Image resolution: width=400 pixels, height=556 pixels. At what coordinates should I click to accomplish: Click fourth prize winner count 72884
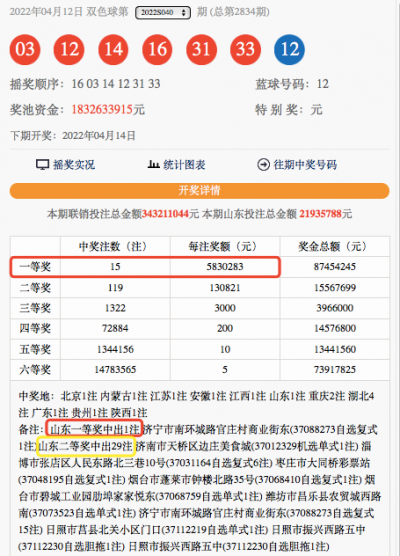point(115,328)
